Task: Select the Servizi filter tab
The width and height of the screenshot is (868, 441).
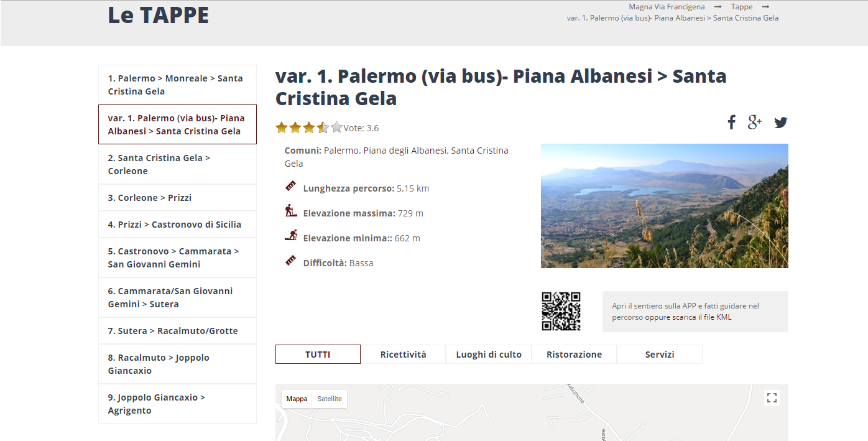Action: tap(660, 355)
